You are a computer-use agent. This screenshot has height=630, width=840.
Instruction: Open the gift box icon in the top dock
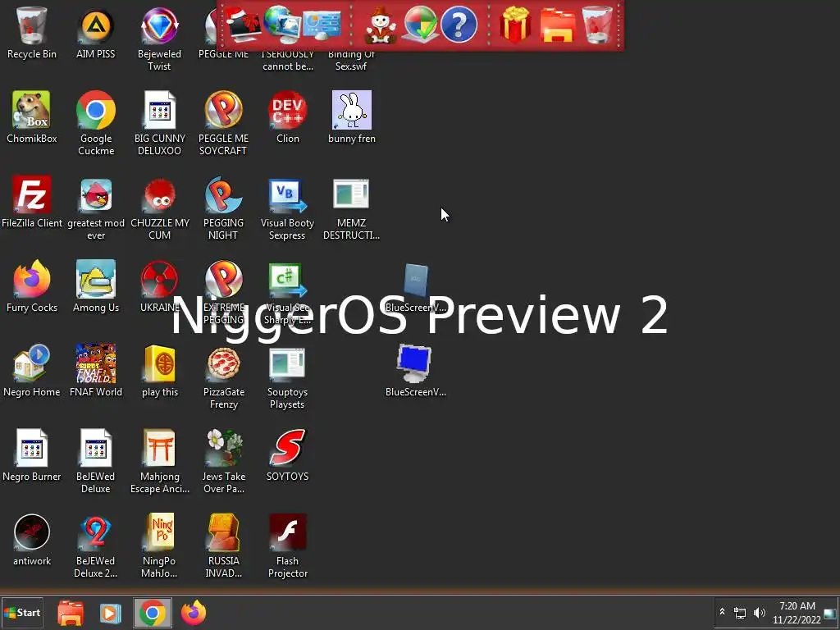click(515, 25)
